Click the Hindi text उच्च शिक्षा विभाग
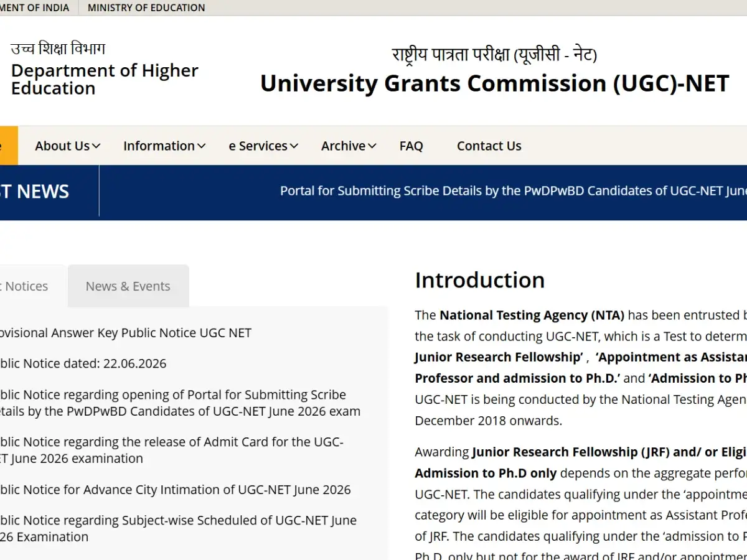Viewport: 747px width, 560px height. 58,49
